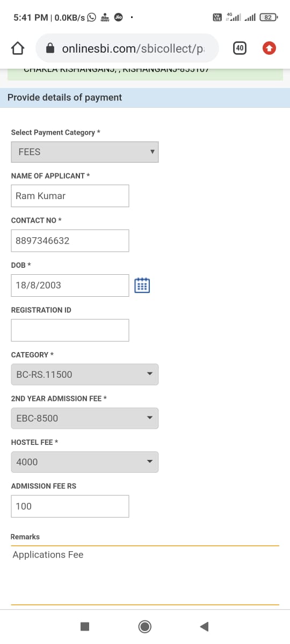This screenshot has height=644, width=290.
Task: Tap the Android recent apps square button
Action: [84, 626]
